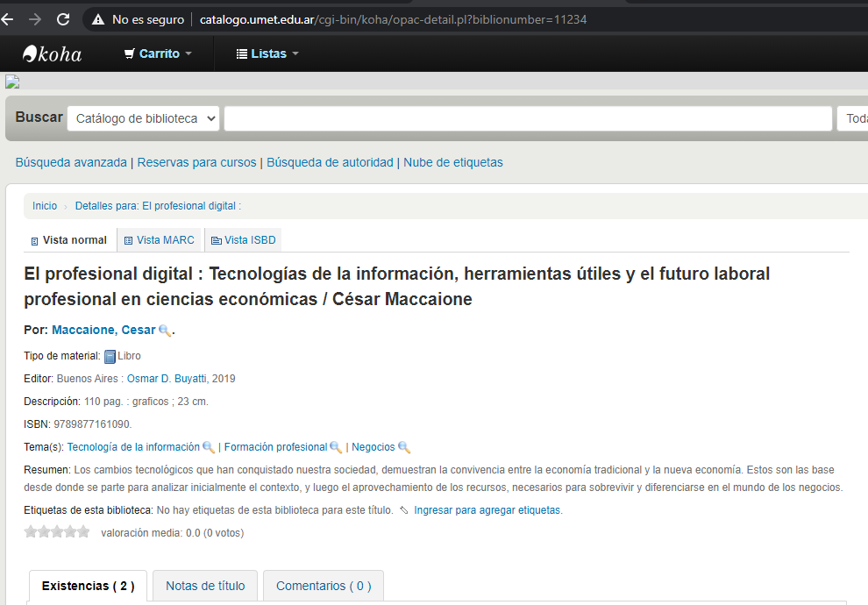Open the Comentarios tab
Image resolution: width=868 pixels, height=605 pixels.
[324, 586]
